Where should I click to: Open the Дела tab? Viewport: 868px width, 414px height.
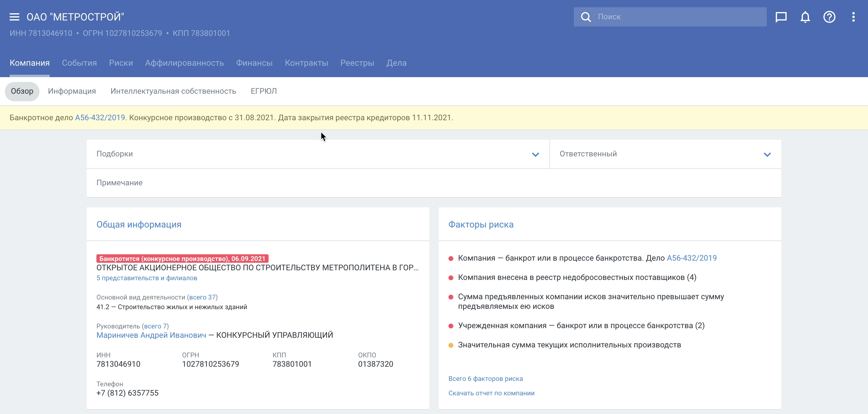[397, 63]
